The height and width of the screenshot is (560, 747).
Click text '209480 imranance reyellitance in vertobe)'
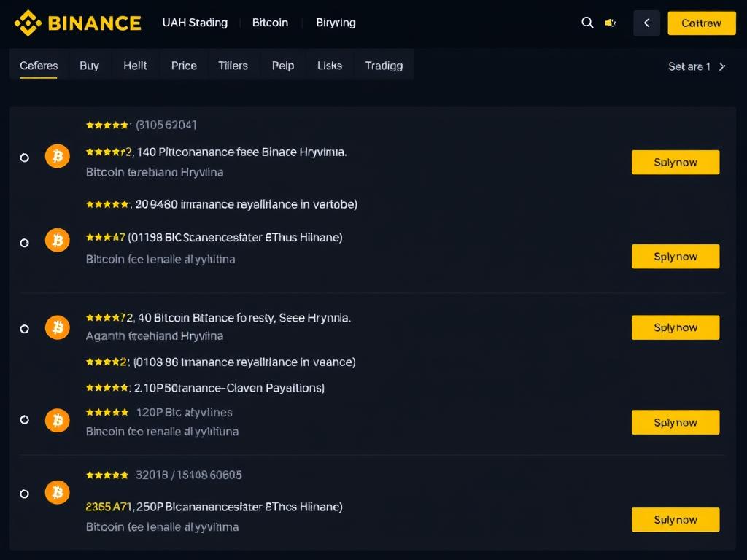point(247,204)
